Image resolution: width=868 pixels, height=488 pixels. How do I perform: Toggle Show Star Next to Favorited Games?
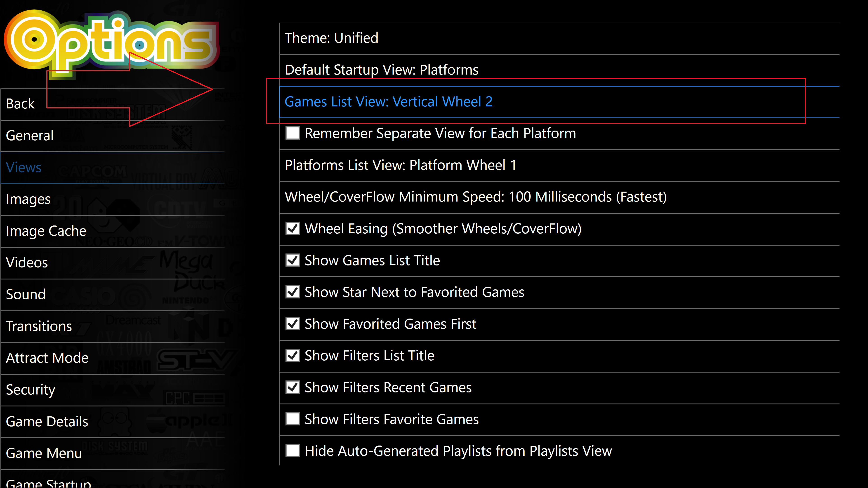point(292,292)
